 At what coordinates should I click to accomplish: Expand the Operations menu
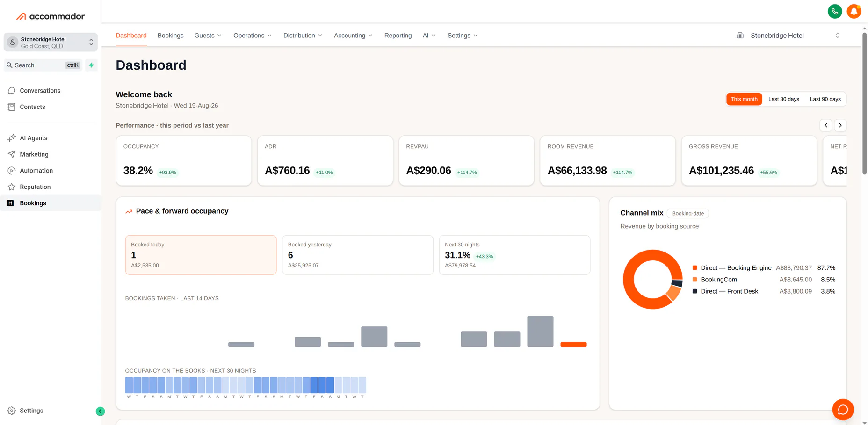(253, 36)
